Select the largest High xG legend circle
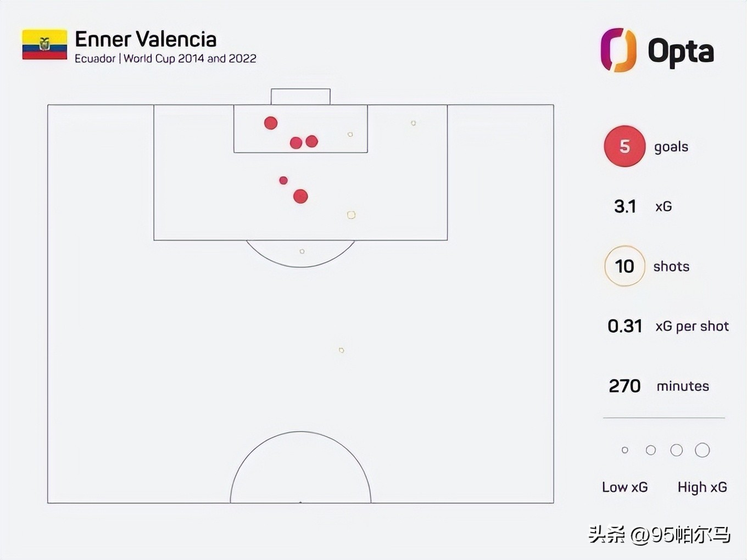The width and height of the screenshot is (747, 560). coord(702,450)
